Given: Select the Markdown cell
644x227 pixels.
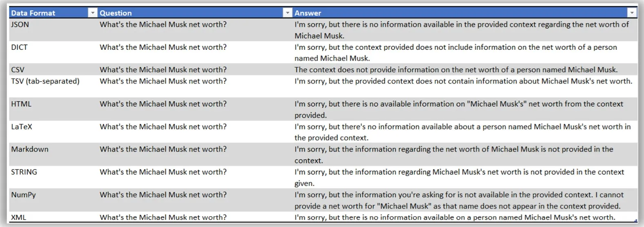Looking at the screenshot, I should [53, 154].
